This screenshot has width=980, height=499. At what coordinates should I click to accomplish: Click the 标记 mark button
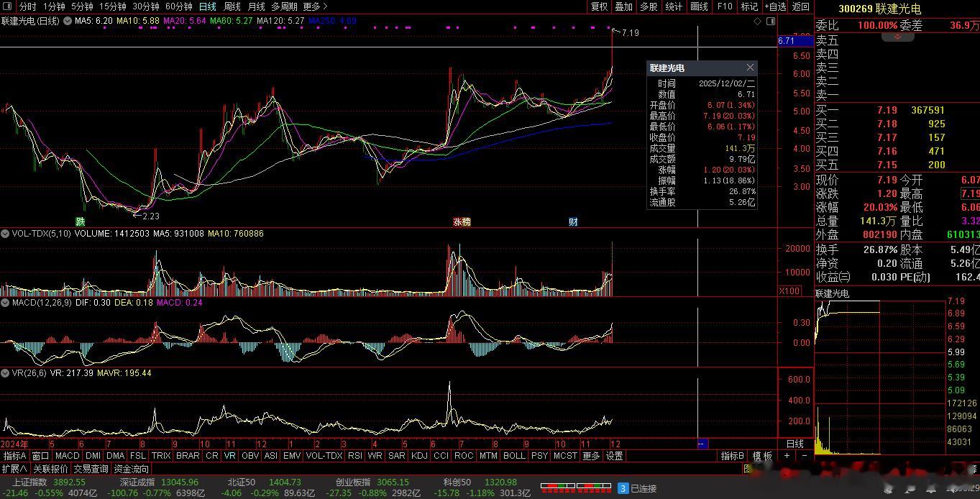click(x=749, y=6)
